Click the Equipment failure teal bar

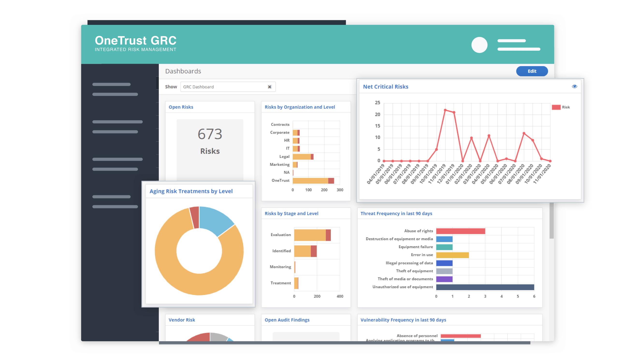pyautogui.click(x=444, y=247)
